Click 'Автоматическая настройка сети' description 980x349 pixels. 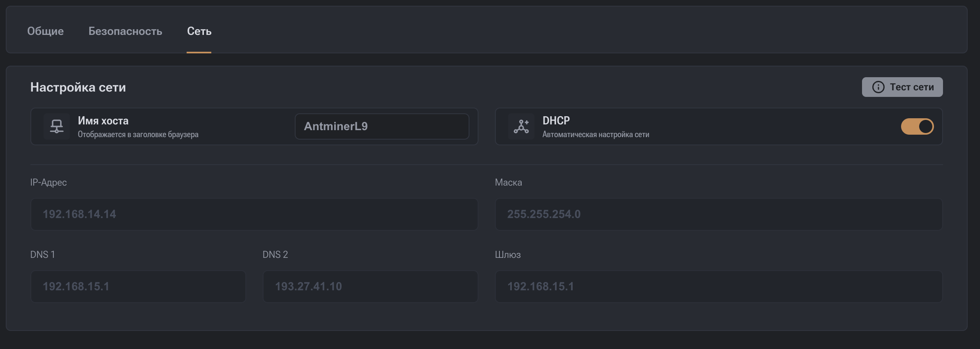[596, 134]
